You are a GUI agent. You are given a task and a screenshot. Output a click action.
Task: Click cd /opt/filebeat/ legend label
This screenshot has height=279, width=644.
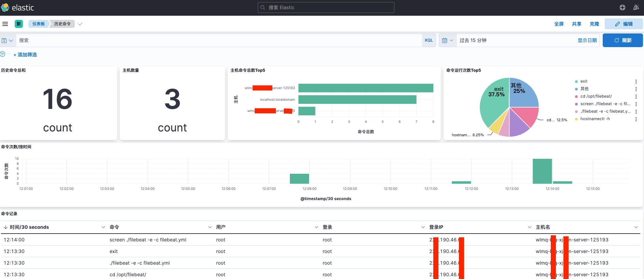(596, 96)
